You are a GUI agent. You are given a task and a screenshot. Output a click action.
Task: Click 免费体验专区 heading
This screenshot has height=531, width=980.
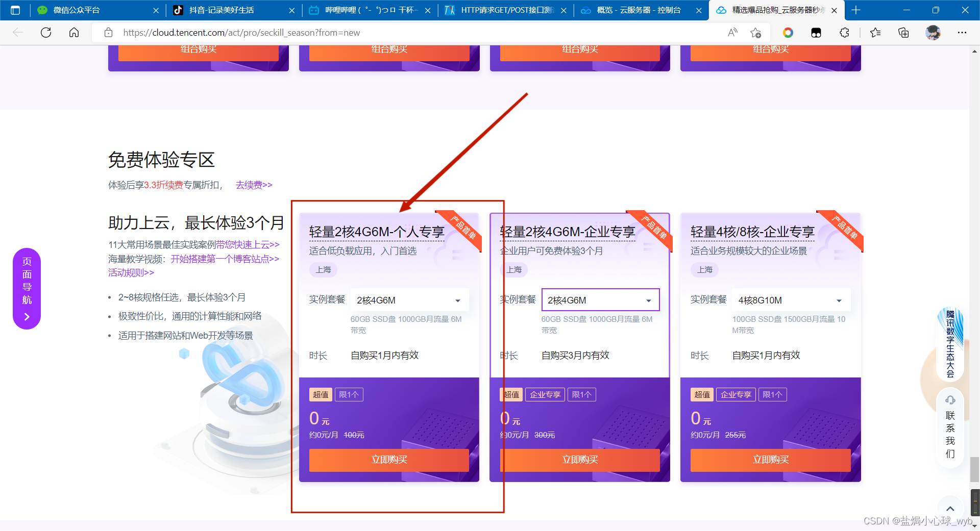tap(161, 160)
